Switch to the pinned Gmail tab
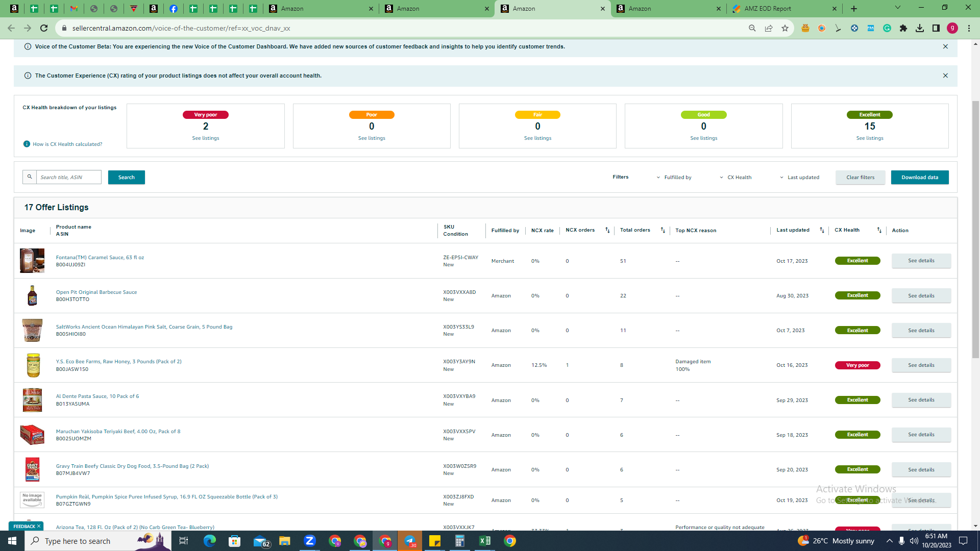980x551 pixels. click(x=74, y=9)
